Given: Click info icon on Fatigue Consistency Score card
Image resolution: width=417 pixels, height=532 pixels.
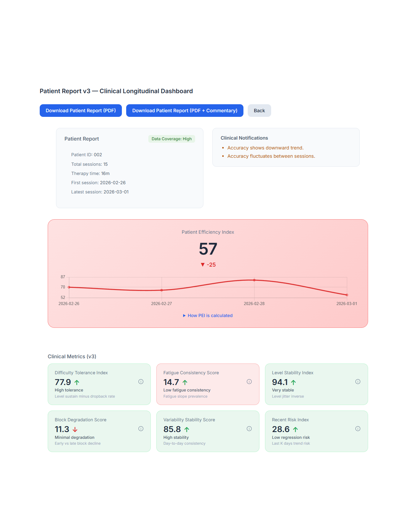Looking at the screenshot, I should 249,382.
